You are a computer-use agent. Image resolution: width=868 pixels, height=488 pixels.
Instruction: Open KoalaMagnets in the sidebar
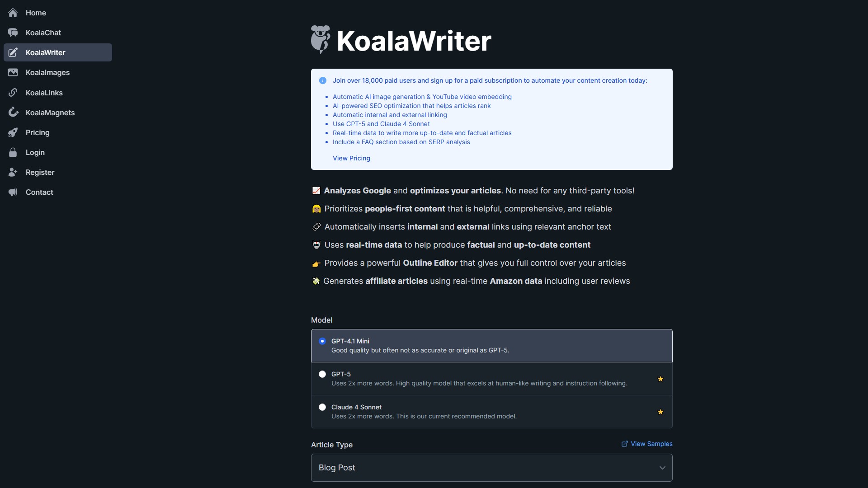[13, 113]
